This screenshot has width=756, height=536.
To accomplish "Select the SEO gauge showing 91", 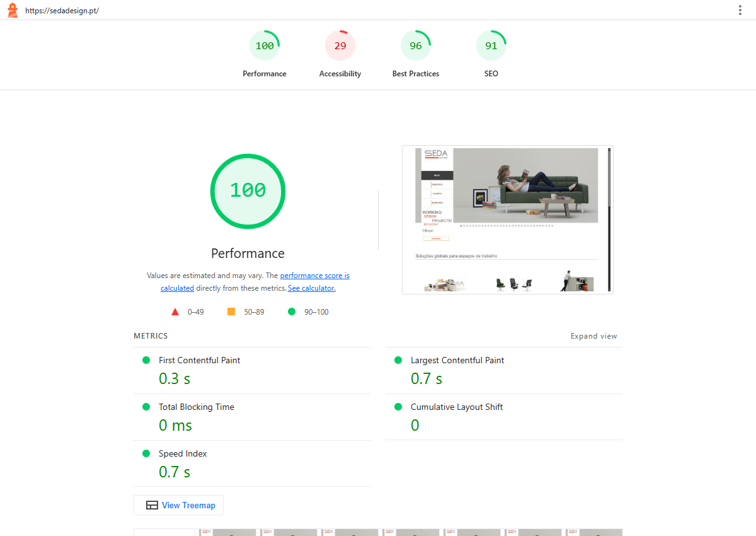I will 491,45.
